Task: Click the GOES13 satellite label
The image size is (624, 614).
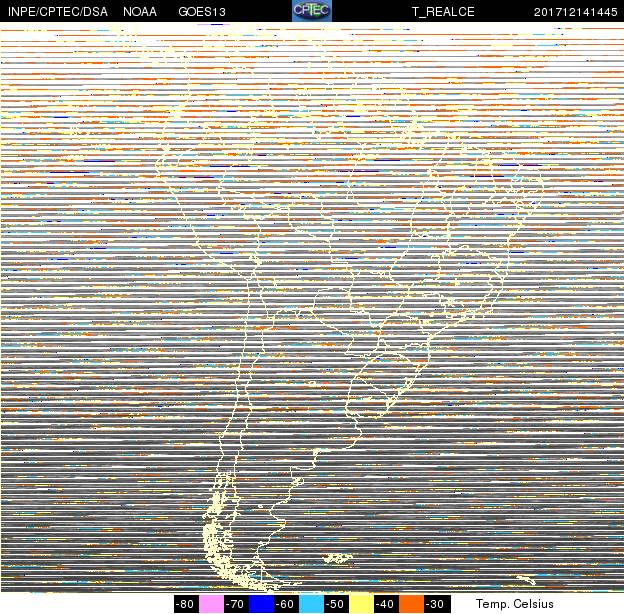Action: coord(202,12)
